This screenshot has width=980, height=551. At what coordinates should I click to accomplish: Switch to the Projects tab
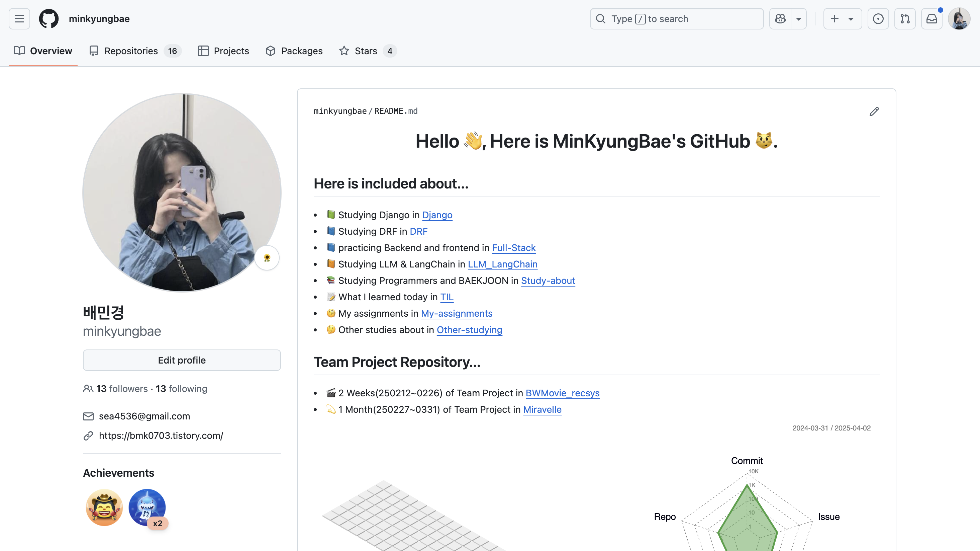pyautogui.click(x=223, y=51)
